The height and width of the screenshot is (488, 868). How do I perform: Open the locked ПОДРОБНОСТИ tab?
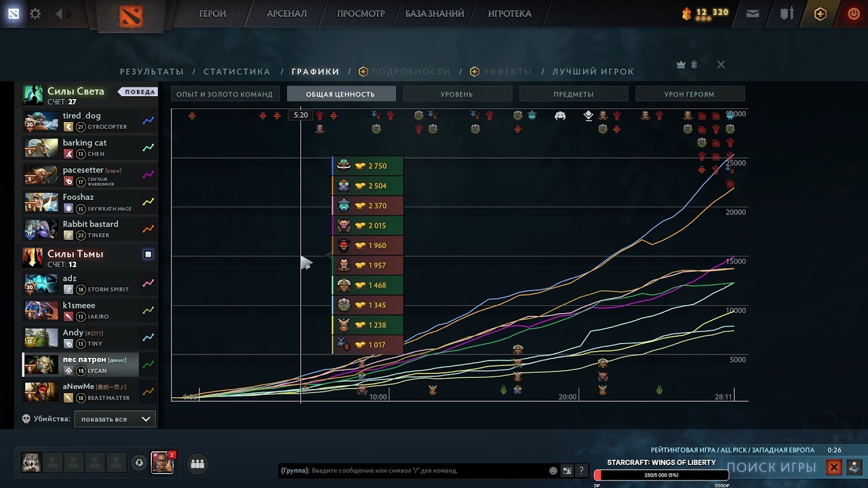(405, 71)
